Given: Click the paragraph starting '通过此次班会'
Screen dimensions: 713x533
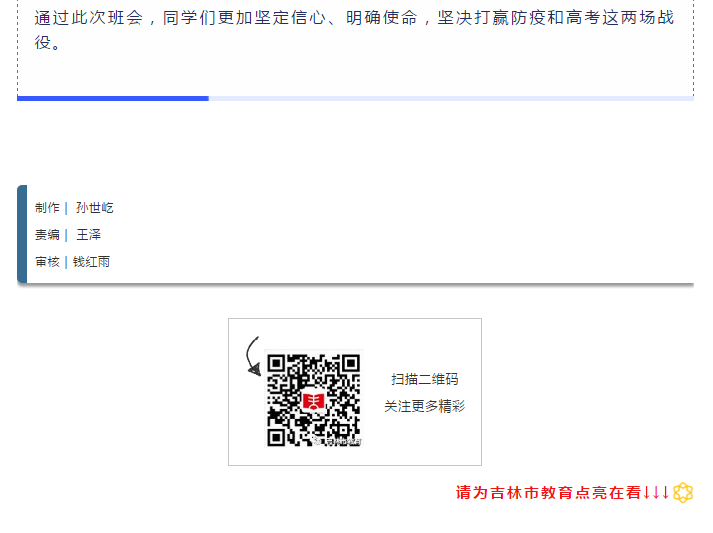Looking at the screenshot, I should [355, 30].
